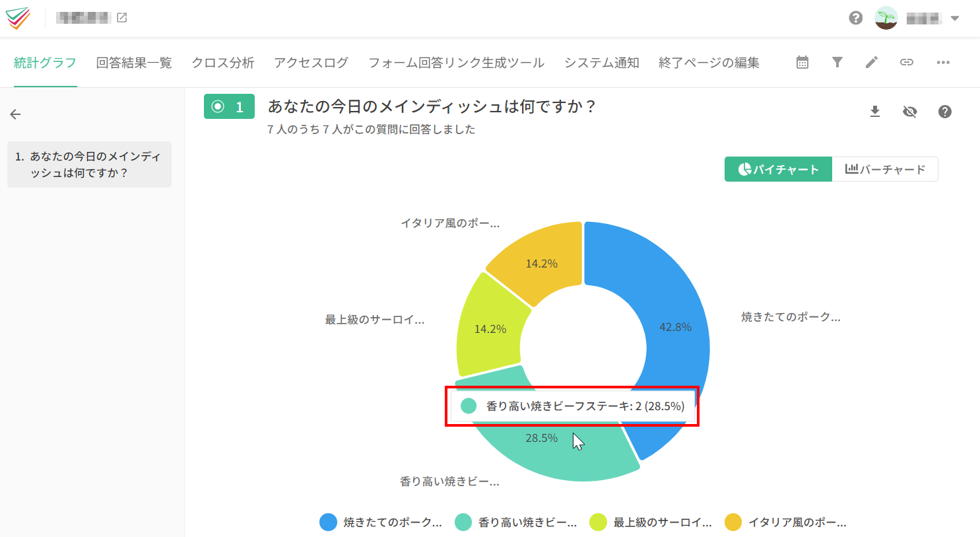The height and width of the screenshot is (537, 980).
Task: Click the blurred form name in header
Action: tap(83, 18)
